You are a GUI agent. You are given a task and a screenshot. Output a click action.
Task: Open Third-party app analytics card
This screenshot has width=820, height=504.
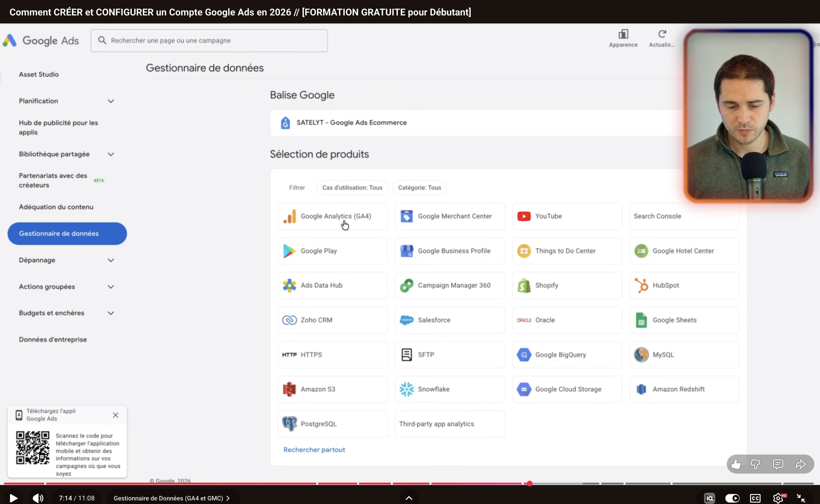449,424
